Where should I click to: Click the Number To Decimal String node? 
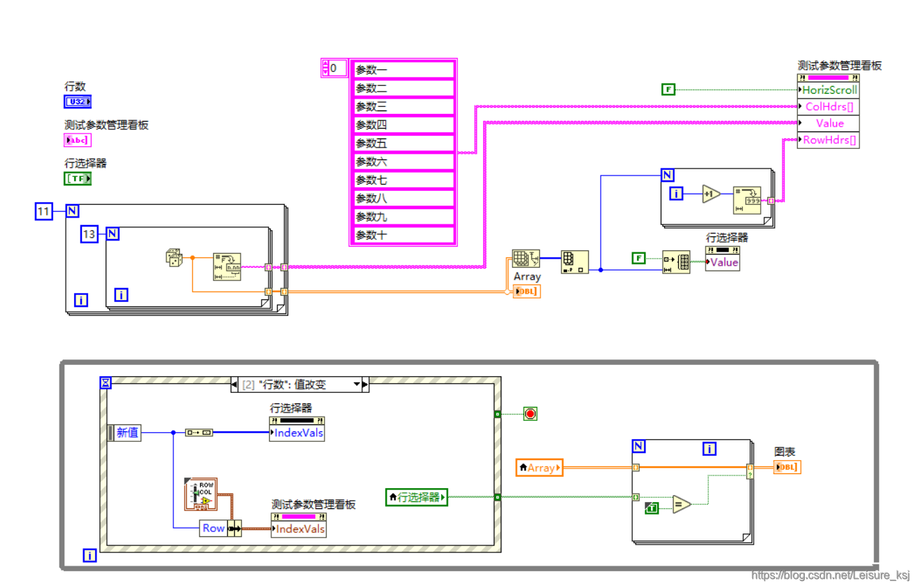pyautogui.click(x=747, y=200)
